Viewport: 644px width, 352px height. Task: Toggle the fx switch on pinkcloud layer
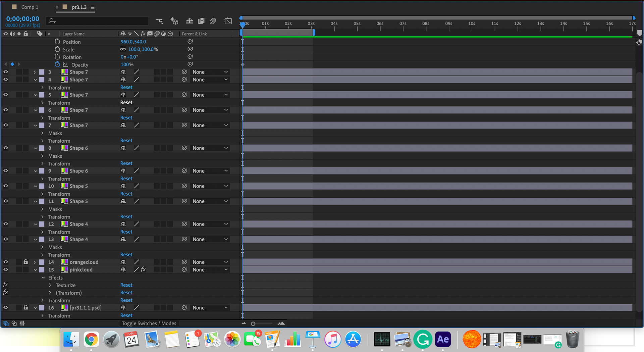[x=143, y=269]
